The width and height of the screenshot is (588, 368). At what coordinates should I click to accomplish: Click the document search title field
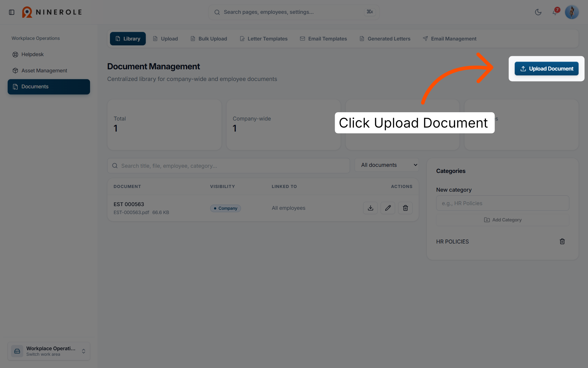point(228,166)
